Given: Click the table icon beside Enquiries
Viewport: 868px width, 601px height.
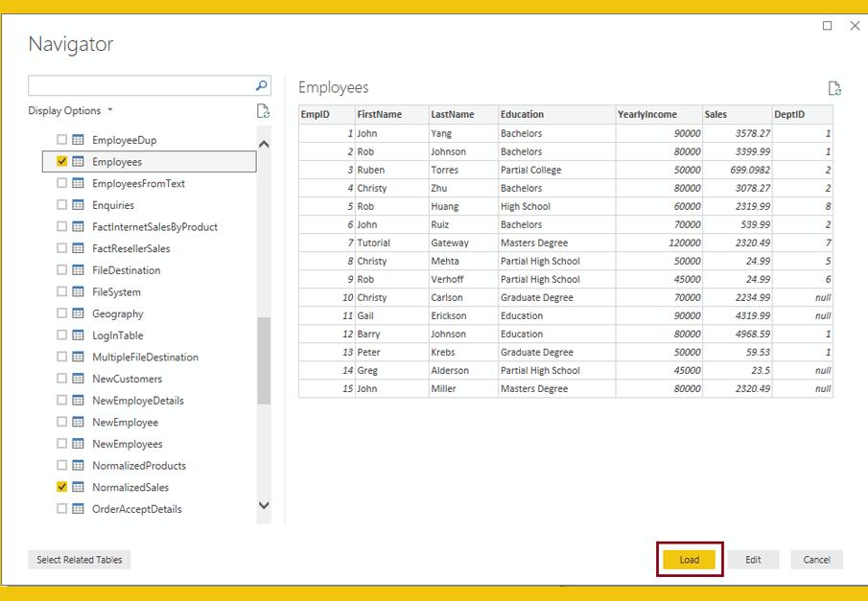Looking at the screenshot, I should (x=78, y=205).
